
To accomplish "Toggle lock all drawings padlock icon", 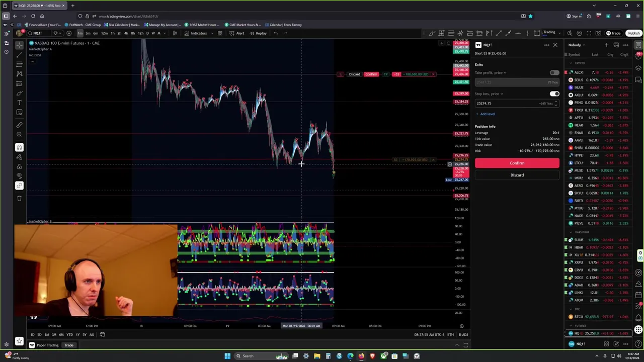I will [x=19, y=166].
